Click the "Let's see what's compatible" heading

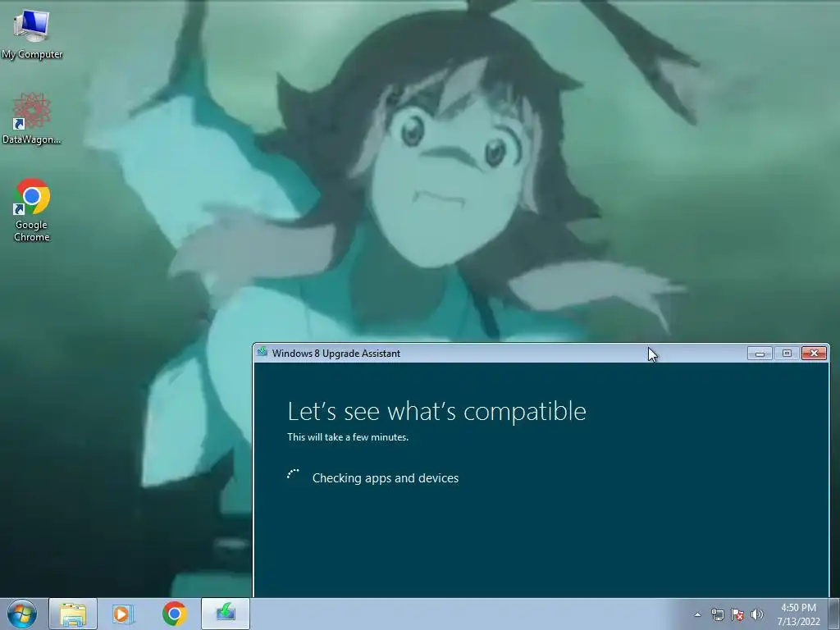point(436,412)
